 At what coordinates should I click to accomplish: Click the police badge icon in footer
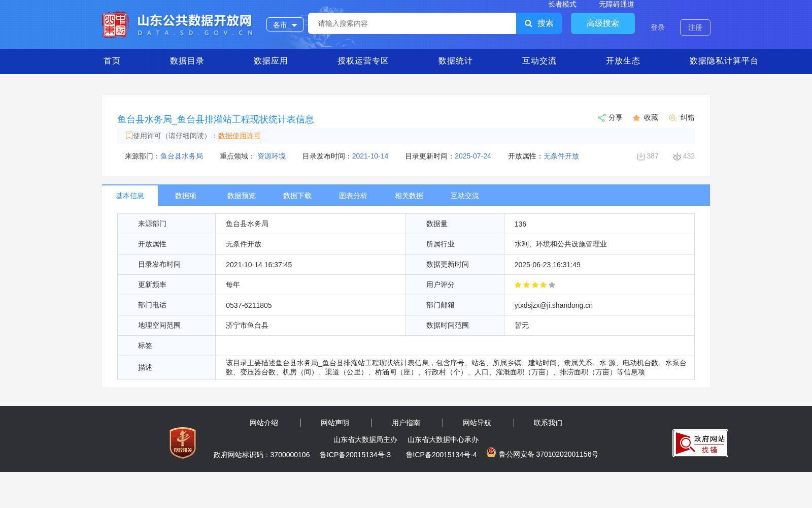point(491,452)
